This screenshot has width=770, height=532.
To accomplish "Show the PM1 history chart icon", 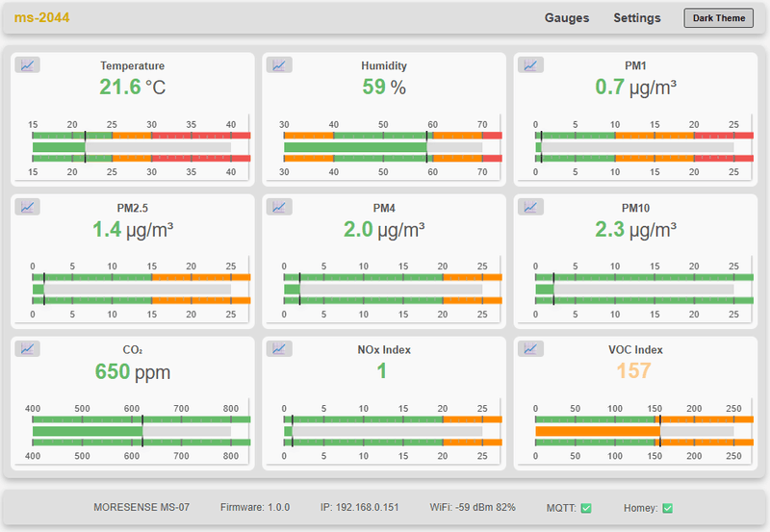I will (x=530, y=65).
